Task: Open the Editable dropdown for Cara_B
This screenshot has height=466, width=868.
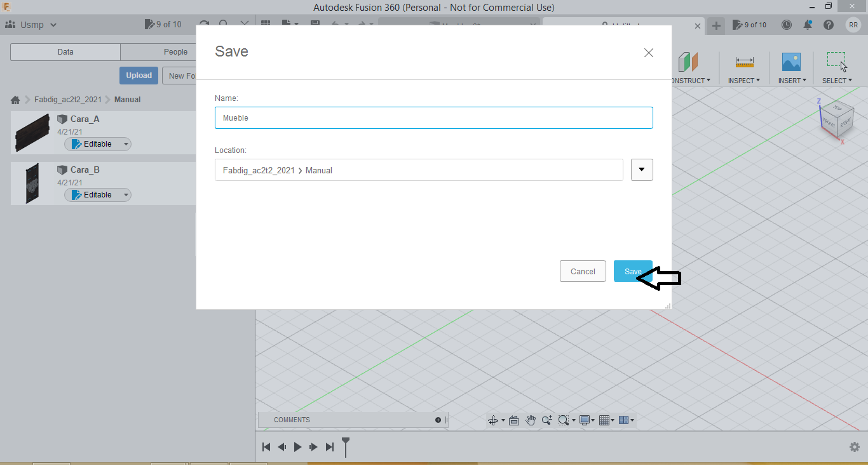Action: pos(98,195)
